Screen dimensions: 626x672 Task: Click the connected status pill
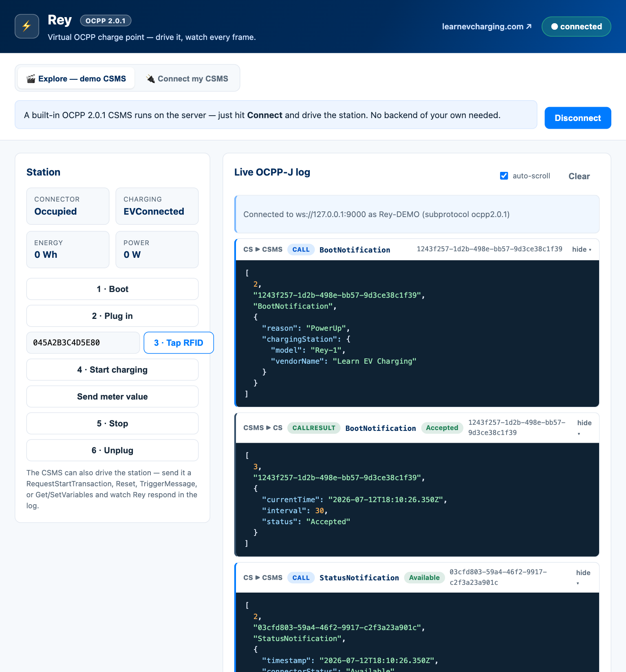(x=576, y=26)
